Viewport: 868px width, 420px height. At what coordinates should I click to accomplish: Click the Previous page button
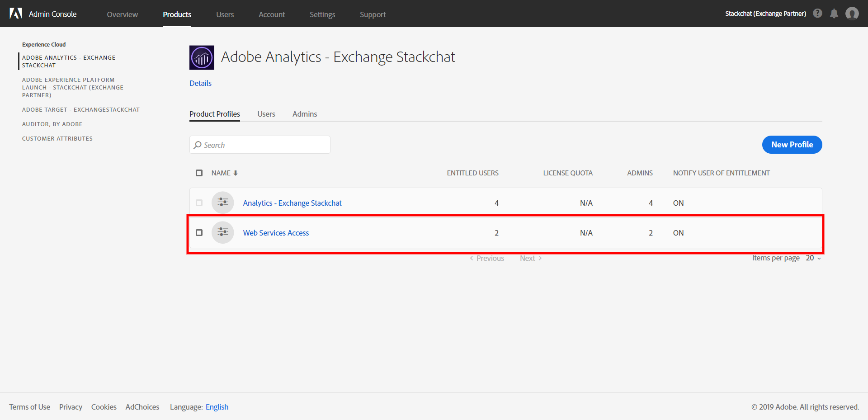coord(487,258)
